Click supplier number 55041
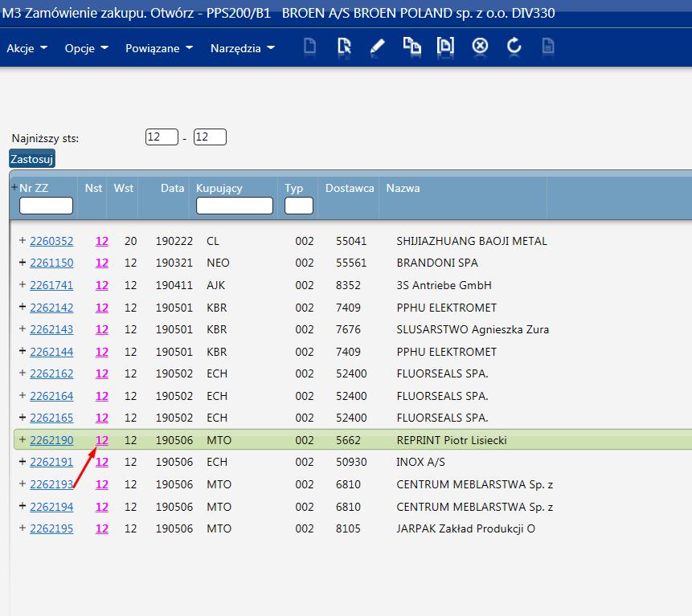Image resolution: width=692 pixels, height=616 pixels. click(351, 241)
